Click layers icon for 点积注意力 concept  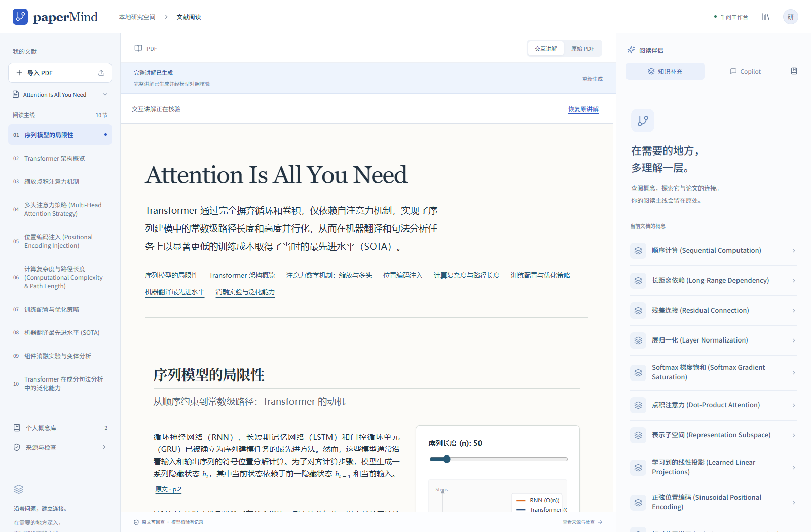click(638, 405)
